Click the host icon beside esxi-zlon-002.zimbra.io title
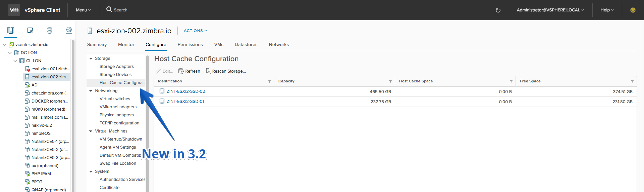This screenshot has width=644, height=192. coord(90,31)
